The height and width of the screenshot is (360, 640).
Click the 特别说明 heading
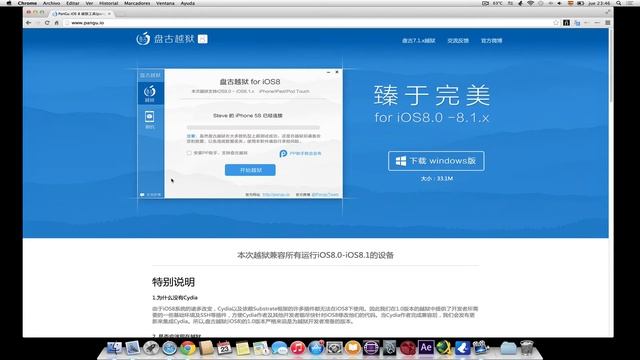point(173,282)
